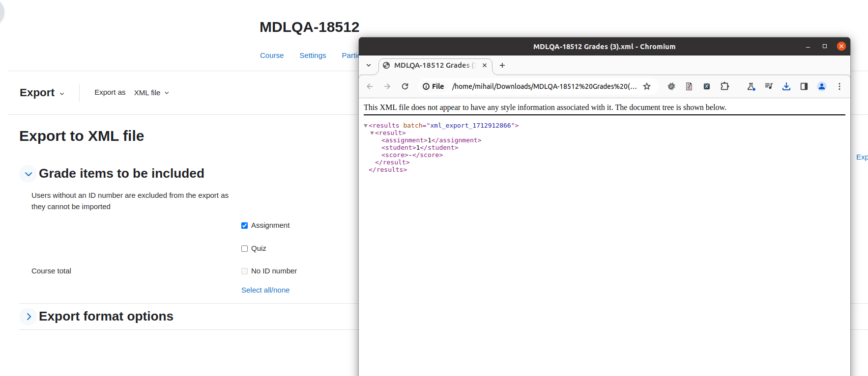Collapse the results XML node
The image size is (868, 376).
pos(366,126)
